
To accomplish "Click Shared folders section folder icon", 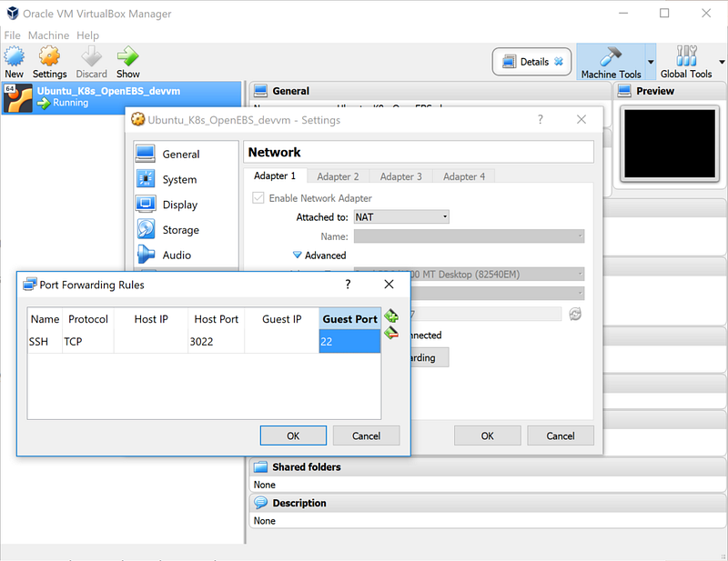I will coord(260,466).
